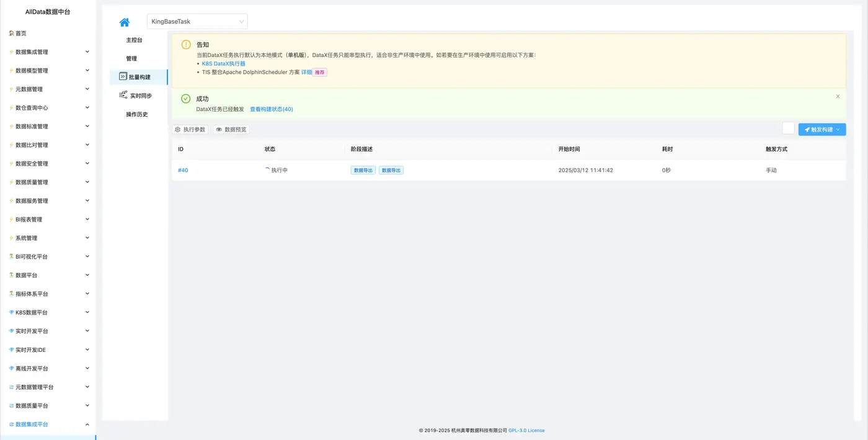Click the green success checkmark icon

(186, 99)
